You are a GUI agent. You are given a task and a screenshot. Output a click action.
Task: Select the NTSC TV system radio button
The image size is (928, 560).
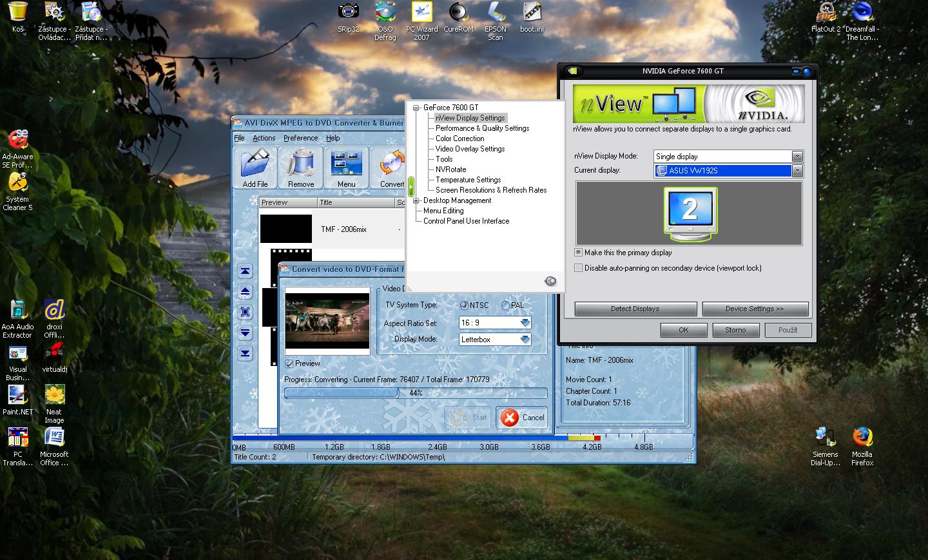coord(464,305)
